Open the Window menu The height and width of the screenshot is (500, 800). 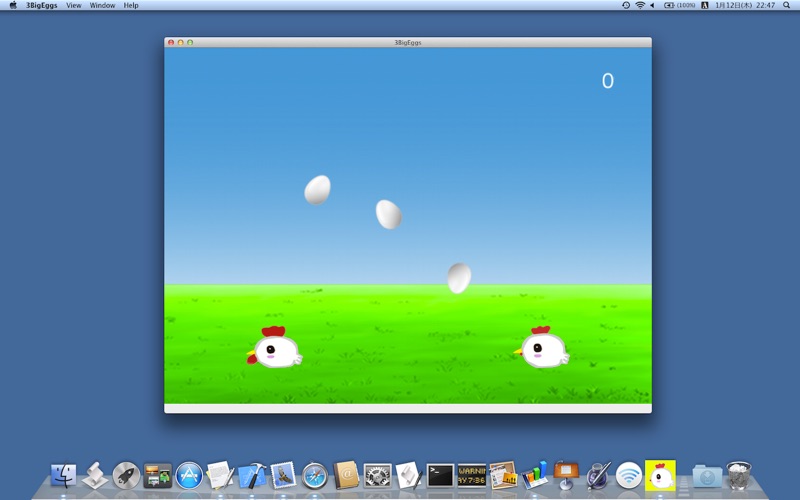coord(102,5)
